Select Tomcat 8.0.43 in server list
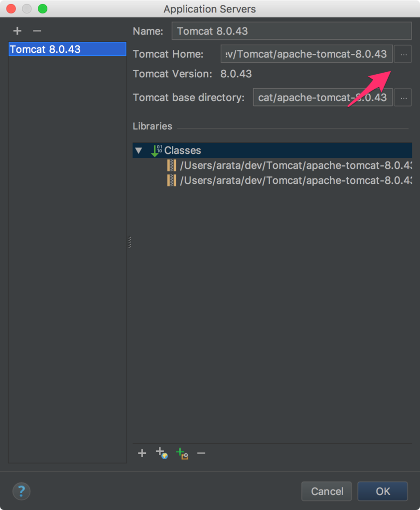Screen dimensions: 420x510 (67, 49)
